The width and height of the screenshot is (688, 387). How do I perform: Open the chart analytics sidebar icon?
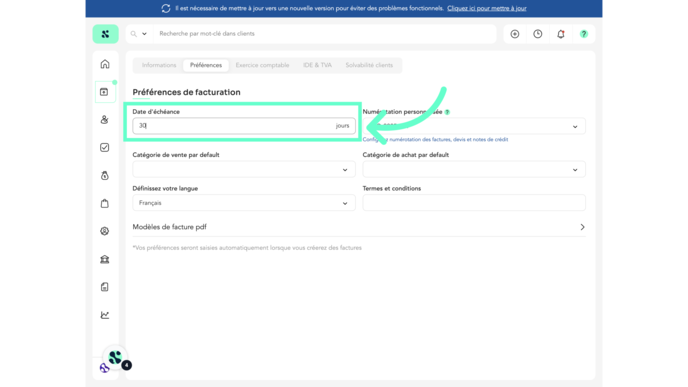[x=104, y=315]
